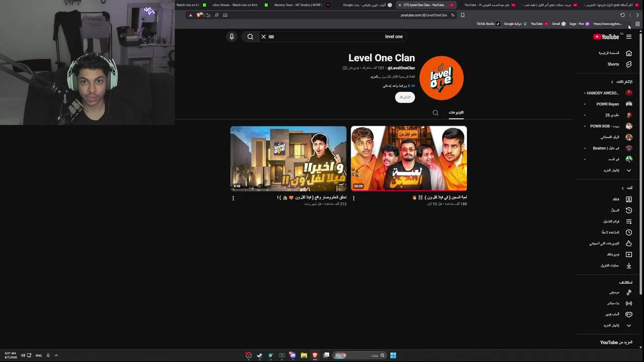Open Liked videos thumbs-up icon
644x362 pixels.
[x=628, y=243]
